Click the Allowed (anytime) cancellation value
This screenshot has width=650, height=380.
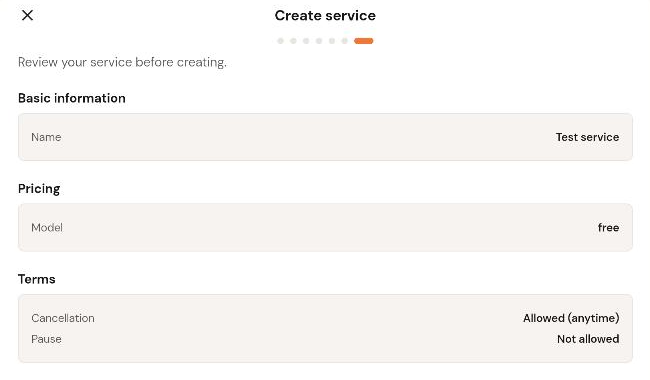click(x=571, y=318)
